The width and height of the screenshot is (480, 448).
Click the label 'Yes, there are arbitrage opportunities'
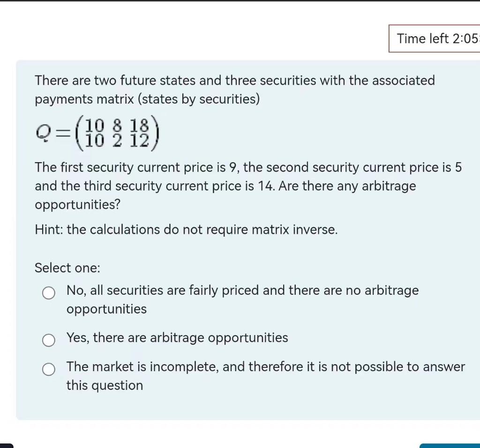(x=177, y=337)
